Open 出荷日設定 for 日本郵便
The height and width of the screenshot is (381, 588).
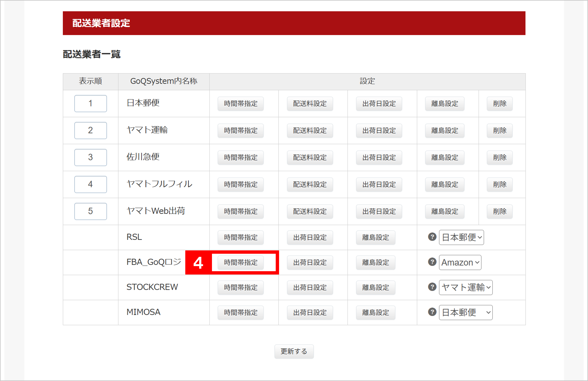[379, 104]
